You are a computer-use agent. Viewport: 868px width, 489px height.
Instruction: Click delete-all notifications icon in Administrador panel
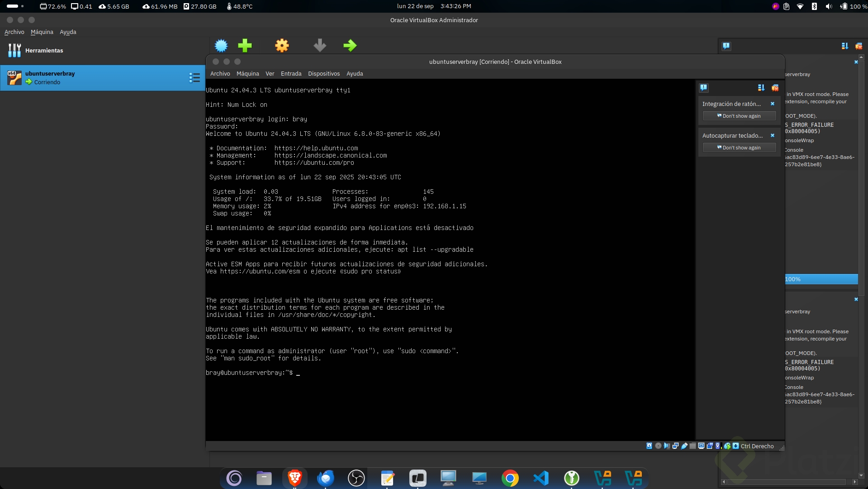[859, 46]
